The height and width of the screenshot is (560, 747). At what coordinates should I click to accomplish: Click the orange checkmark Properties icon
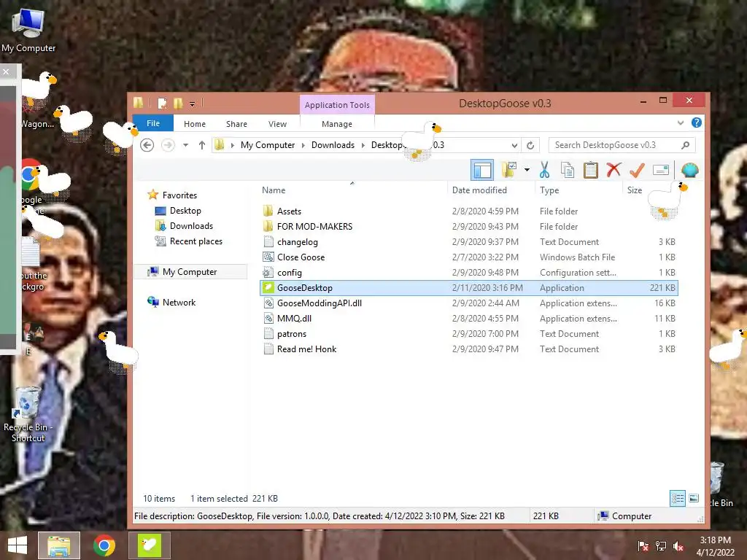pyautogui.click(x=637, y=169)
